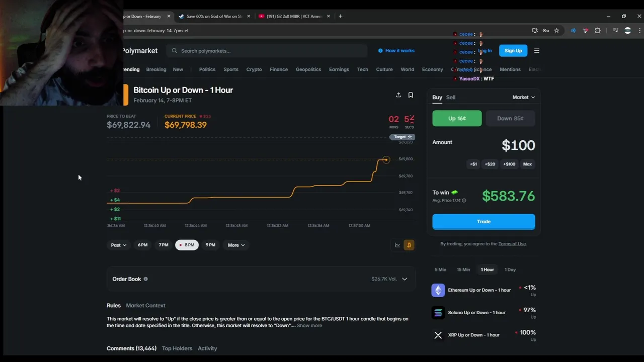Open the Past times dropdown

click(118, 245)
